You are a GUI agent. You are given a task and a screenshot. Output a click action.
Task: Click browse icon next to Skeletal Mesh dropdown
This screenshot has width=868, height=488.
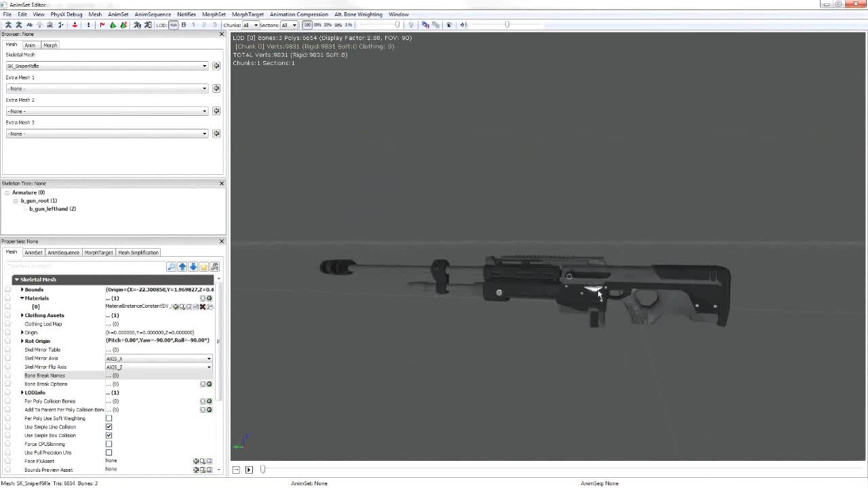click(216, 66)
